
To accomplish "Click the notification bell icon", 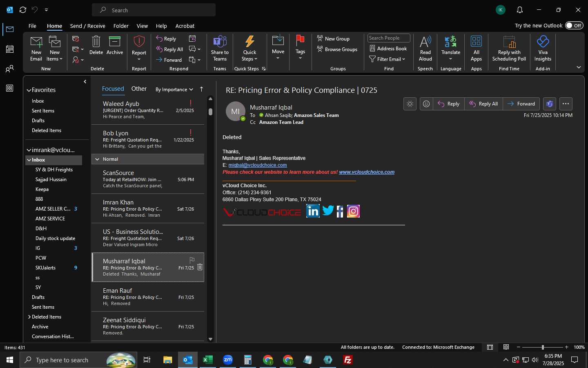I will (x=519, y=10).
